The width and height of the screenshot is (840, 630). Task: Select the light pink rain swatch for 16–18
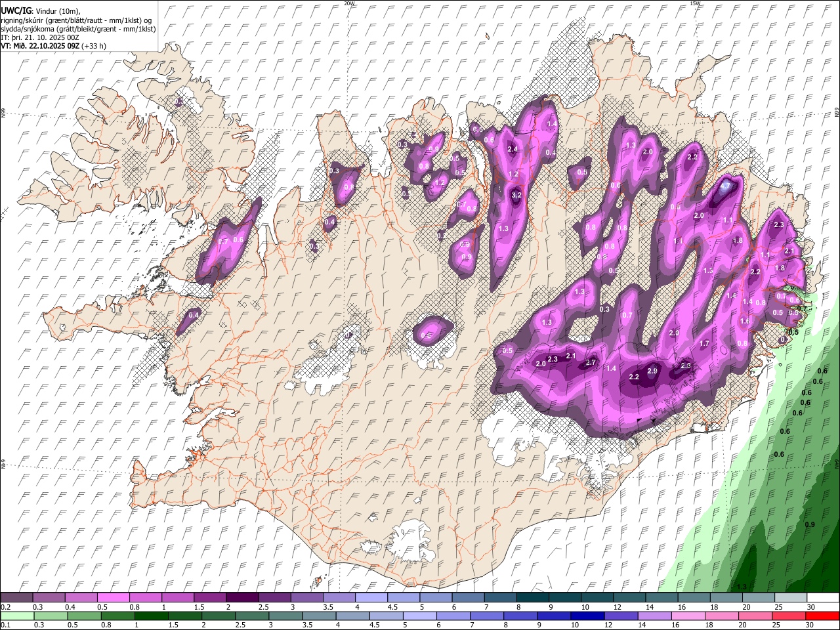click(x=689, y=616)
